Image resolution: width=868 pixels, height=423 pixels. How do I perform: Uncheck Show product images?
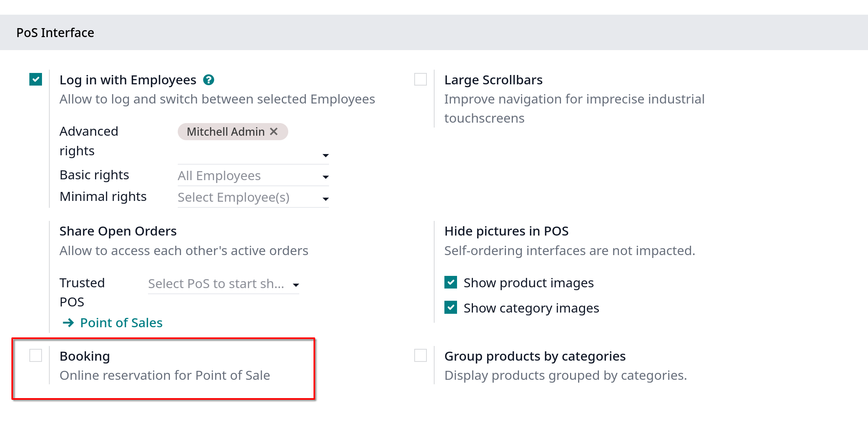coord(451,282)
